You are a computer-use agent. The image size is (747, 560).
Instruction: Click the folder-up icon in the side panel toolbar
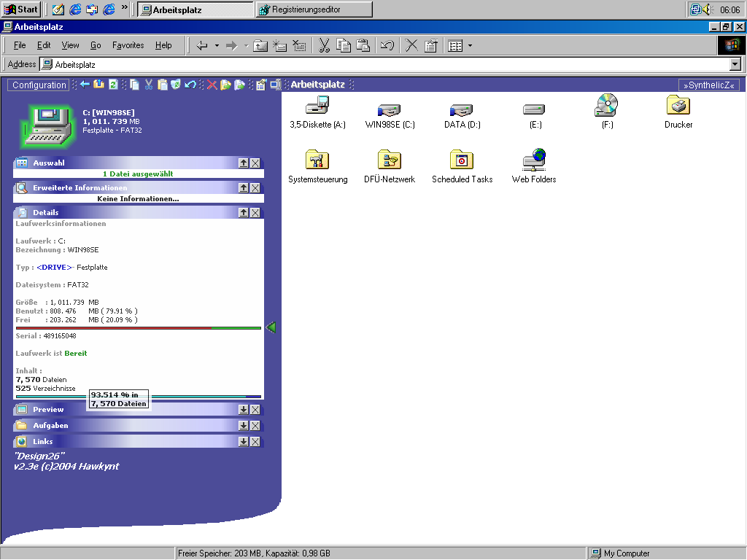pyautogui.click(x=98, y=85)
